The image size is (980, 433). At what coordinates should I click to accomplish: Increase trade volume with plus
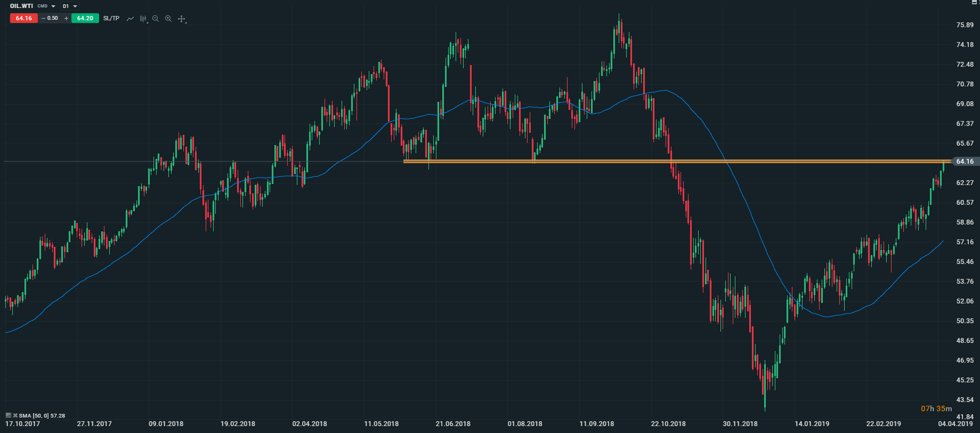(x=66, y=18)
